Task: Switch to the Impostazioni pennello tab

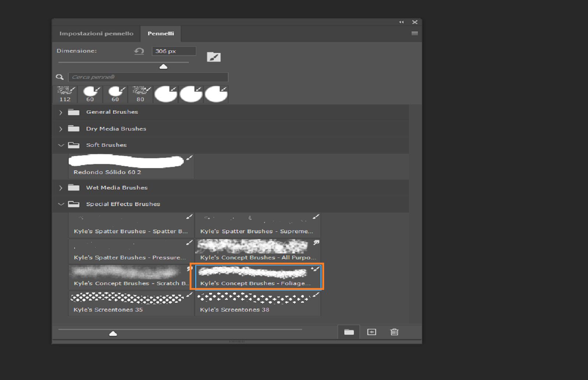Action: pyautogui.click(x=96, y=33)
